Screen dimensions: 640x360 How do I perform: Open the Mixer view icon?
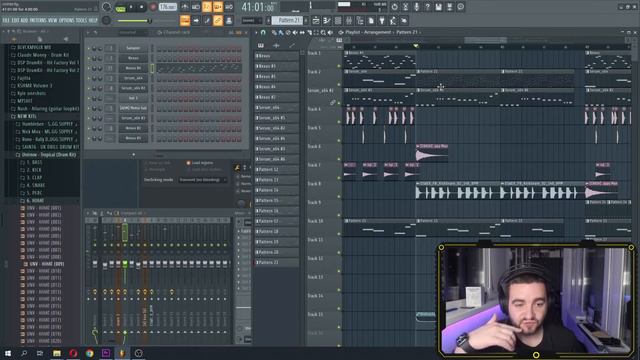[349, 20]
